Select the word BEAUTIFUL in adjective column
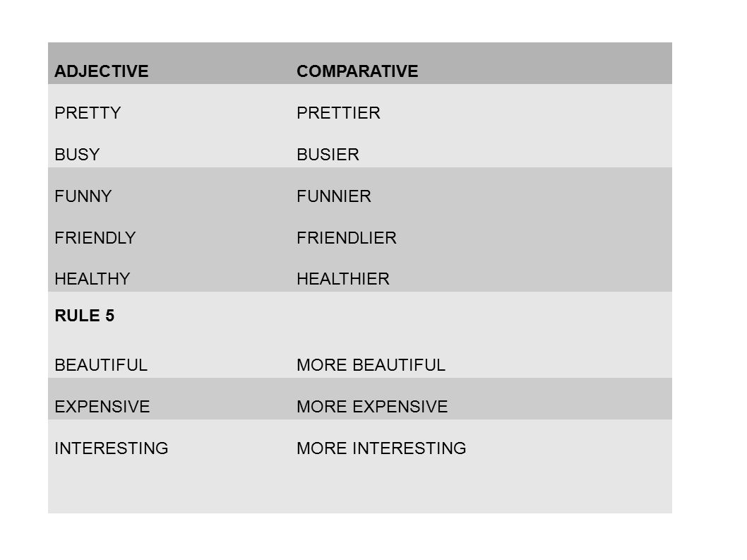 point(101,365)
